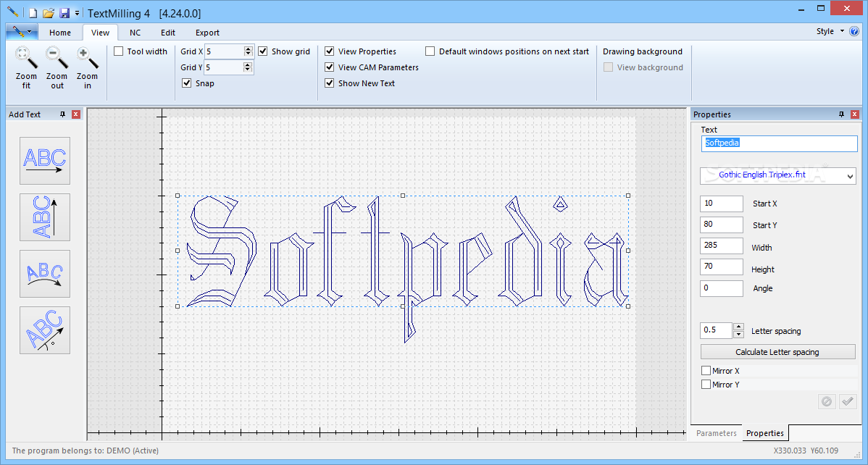Switch to the Parameters tab

click(x=717, y=433)
